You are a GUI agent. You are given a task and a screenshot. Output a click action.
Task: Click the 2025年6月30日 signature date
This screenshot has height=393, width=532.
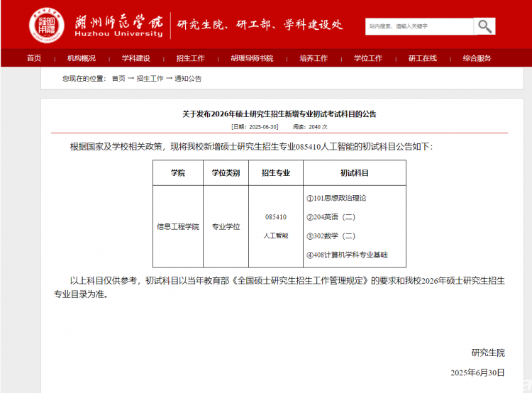click(477, 372)
